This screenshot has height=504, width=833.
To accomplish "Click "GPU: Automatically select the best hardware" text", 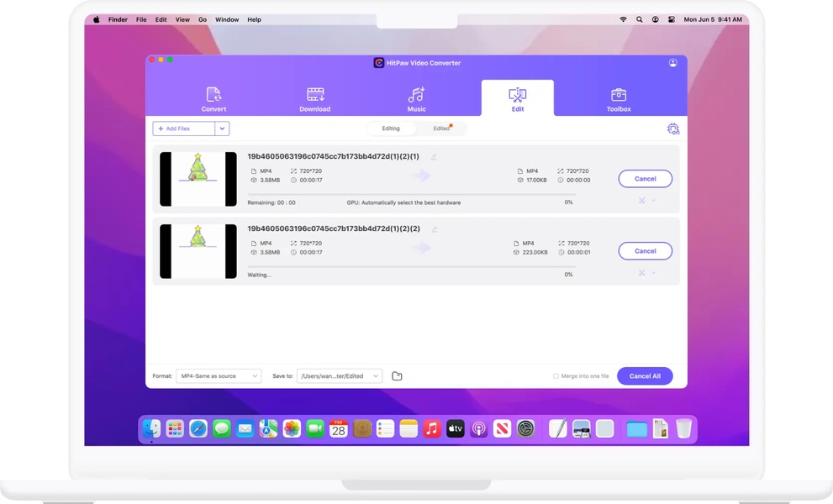I will coord(403,203).
